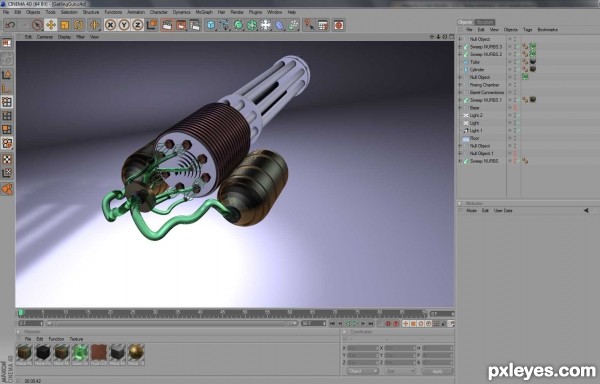Select Use Model tool in left sidebar
600x384 pixels.
(x=7, y=75)
